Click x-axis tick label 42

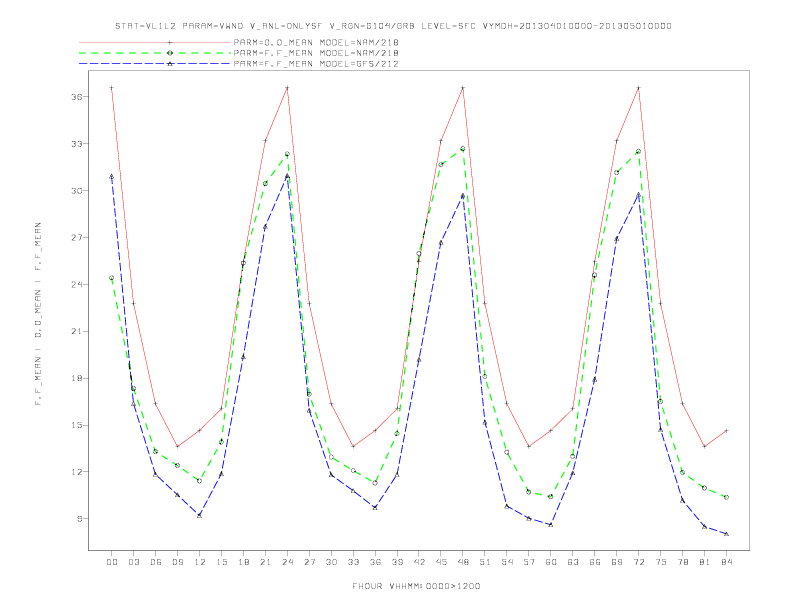pos(419,562)
